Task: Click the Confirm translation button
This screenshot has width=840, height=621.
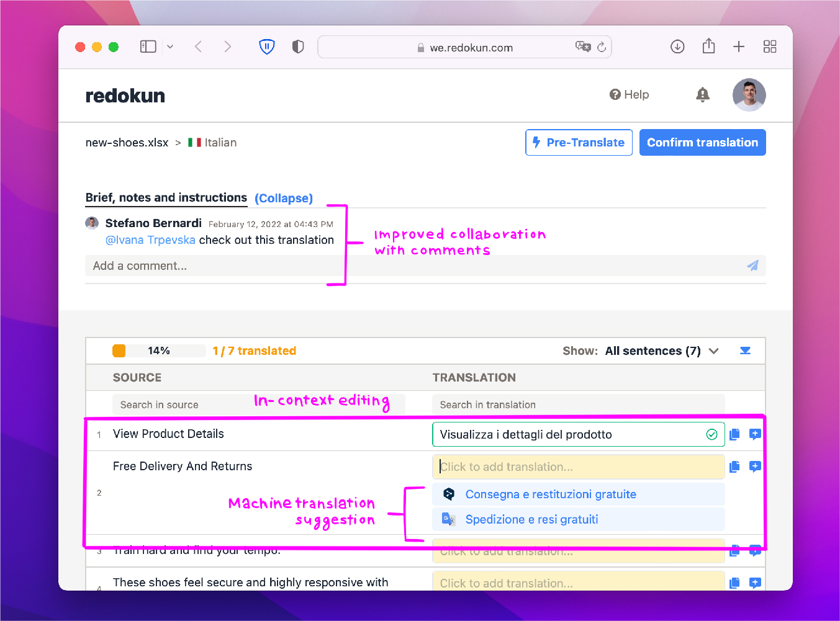Action: point(702,142)
